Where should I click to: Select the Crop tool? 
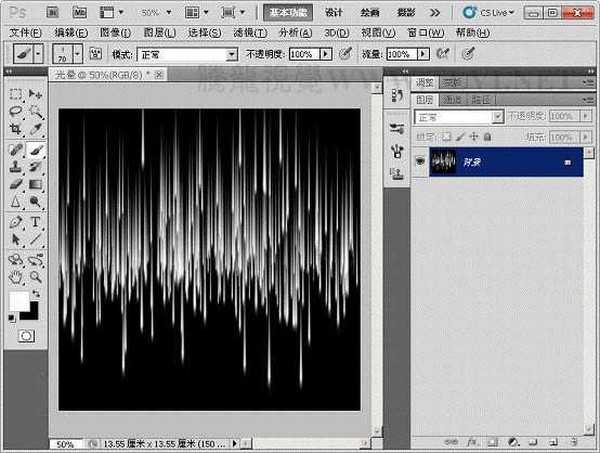[16, 130]
